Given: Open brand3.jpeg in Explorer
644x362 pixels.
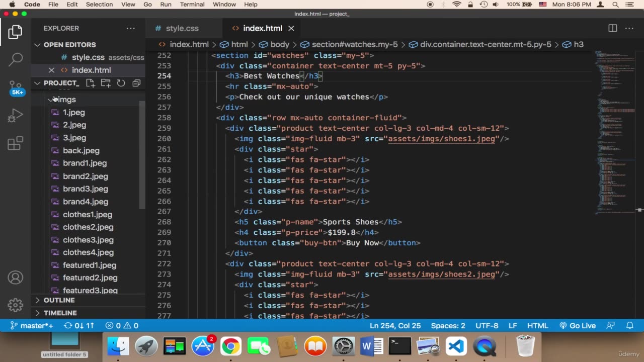Looking at the screenshot, I should click(x=86, y=189).
